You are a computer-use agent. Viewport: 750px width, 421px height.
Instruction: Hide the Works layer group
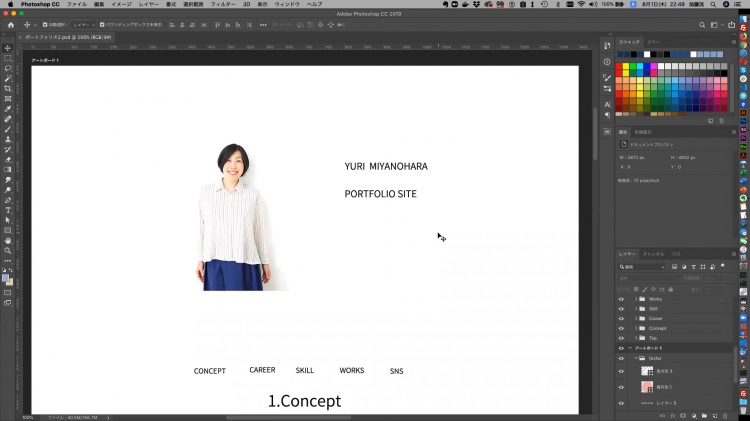click(x=621, y=299)
